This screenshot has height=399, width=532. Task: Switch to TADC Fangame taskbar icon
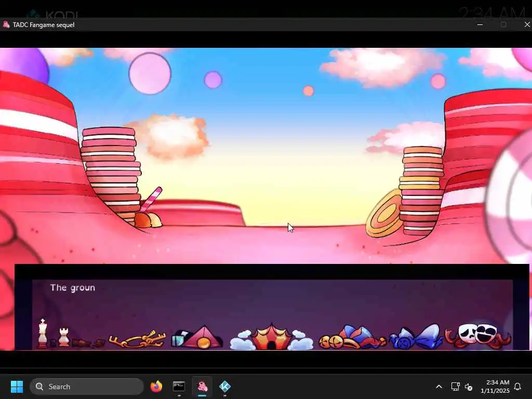click(x=202, y=387)
